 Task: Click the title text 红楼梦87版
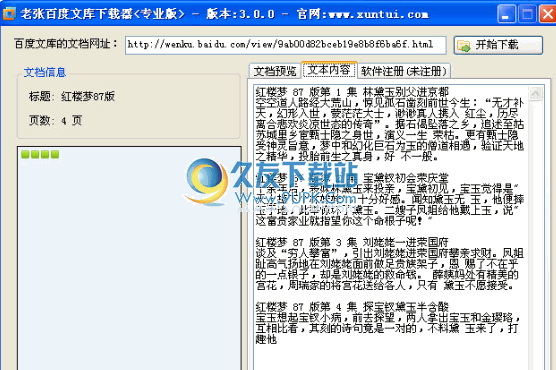point(88,96)
